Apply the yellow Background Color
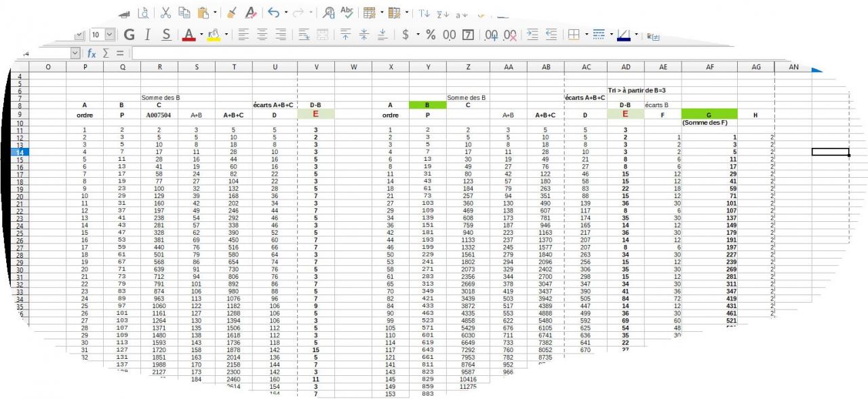868x399 pixels. click(214, 34)
